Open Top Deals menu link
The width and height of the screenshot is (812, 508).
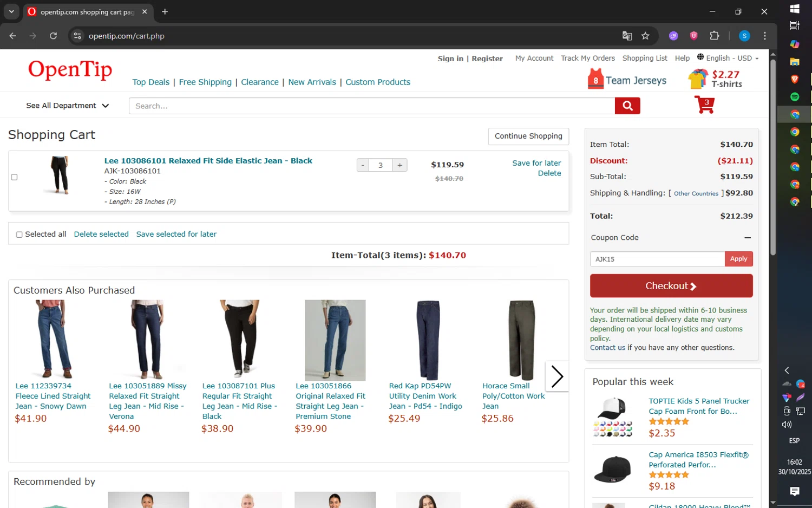pyautogui.click(x=151, y=82)
